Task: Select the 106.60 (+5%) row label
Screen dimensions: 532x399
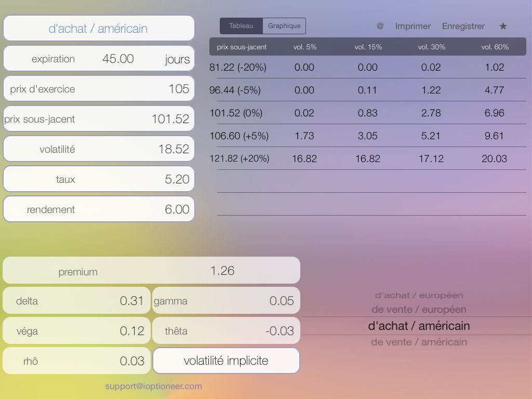Action: click(x=239, y=136)
